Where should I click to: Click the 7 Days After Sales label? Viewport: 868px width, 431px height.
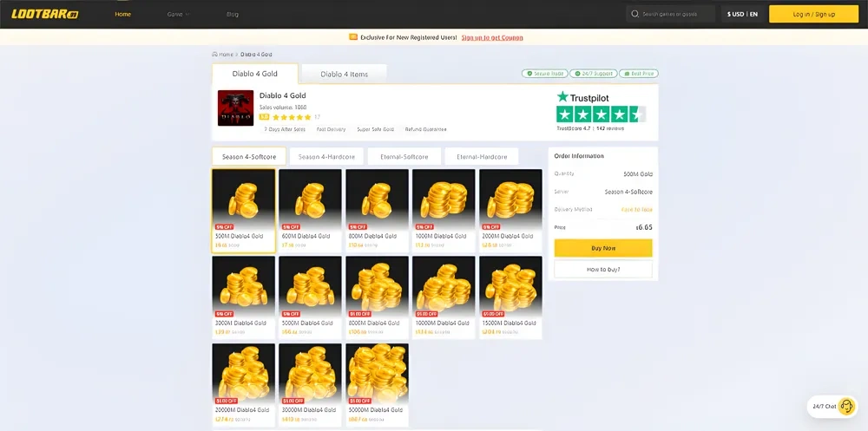pyautogui.click(x=285, y=129)
